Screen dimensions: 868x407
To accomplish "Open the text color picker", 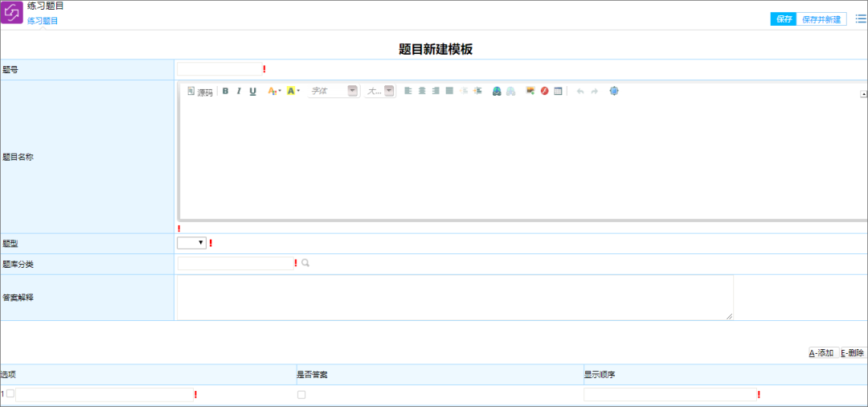I will 274,92.
